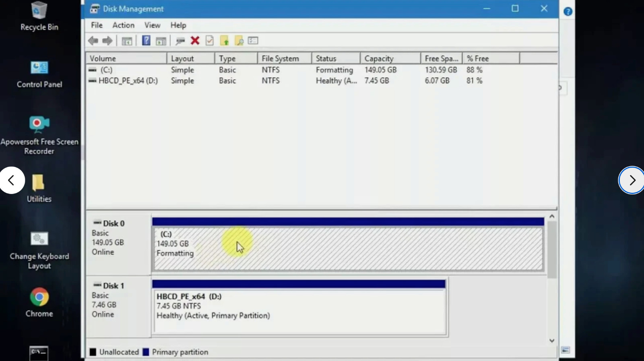Open the File menu
The image size is (644, 361).
(x=97, y=25)
